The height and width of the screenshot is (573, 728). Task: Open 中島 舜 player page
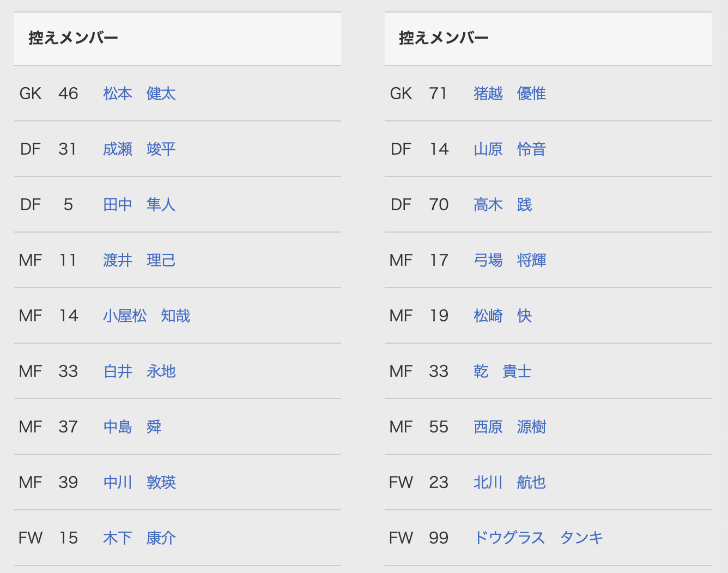(132, 427)
